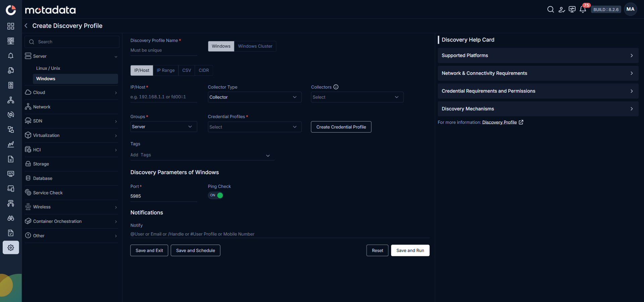Click Create Credential Profile button
Image resolution: width=644 pixels, height=302 pixels.
pyautogui.click(x=341, y=127)
